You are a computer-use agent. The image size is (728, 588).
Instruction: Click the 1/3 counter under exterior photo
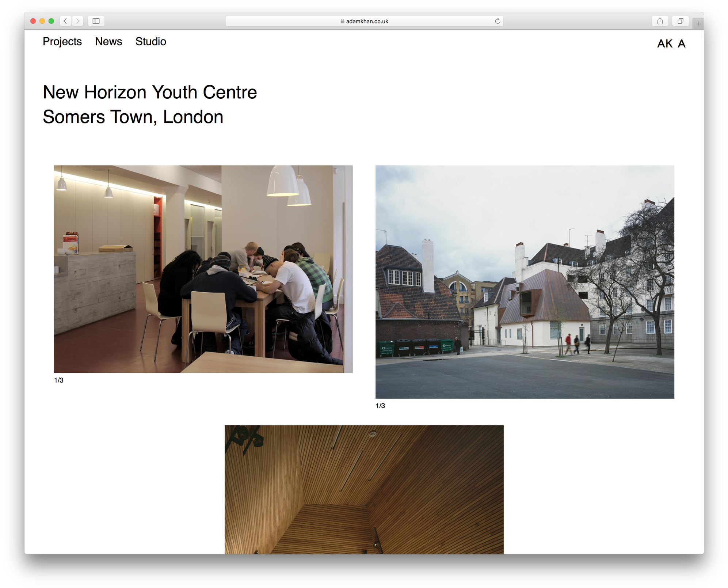click(380, 406)
